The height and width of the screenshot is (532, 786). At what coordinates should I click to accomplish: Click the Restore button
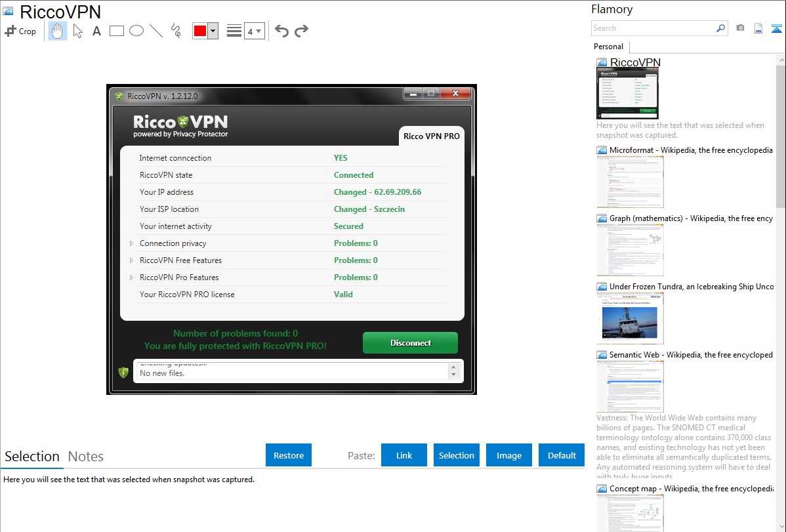coord(289,455)
